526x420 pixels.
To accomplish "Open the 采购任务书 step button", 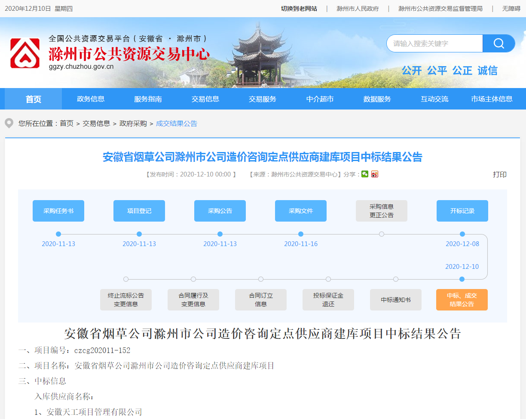I will [58, 211].
